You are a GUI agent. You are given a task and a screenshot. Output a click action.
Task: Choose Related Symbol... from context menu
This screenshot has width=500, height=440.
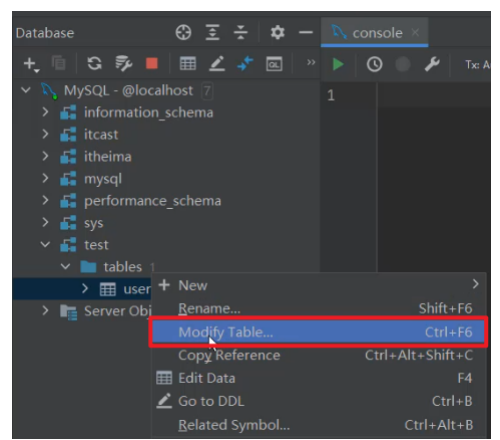click(x=319, y=425)
